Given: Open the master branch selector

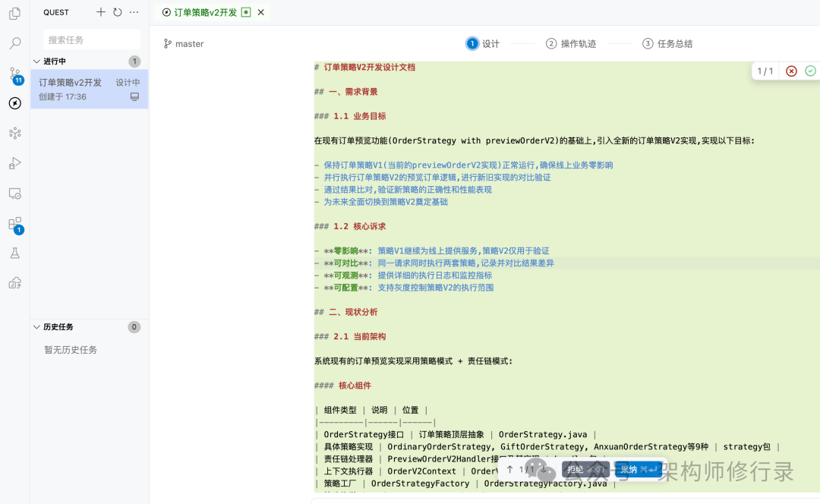Looking at the screenshot, I should point(184,44).
